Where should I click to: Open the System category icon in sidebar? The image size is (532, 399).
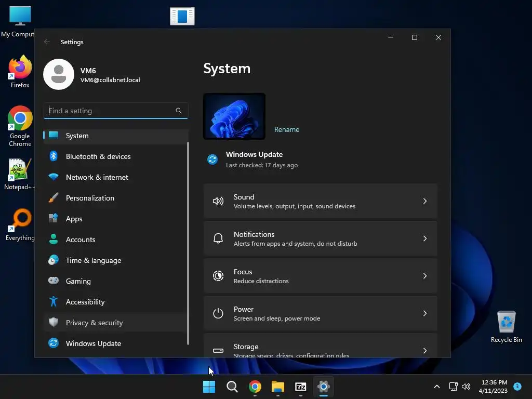point(54,136)
